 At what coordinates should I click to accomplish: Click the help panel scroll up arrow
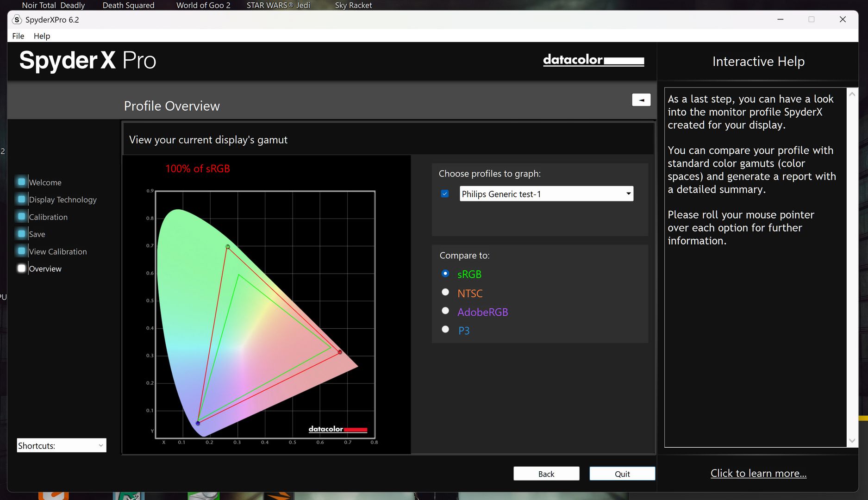click(852, 94)
